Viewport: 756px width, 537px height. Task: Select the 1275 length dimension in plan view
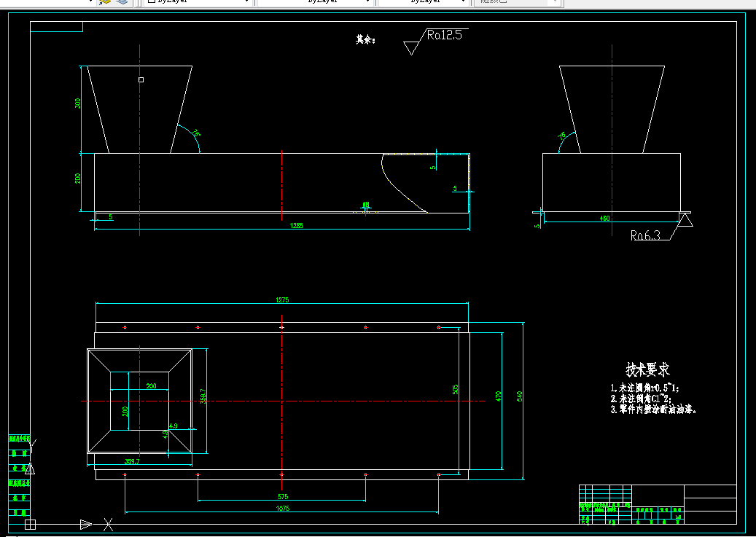tap(283, 300)
